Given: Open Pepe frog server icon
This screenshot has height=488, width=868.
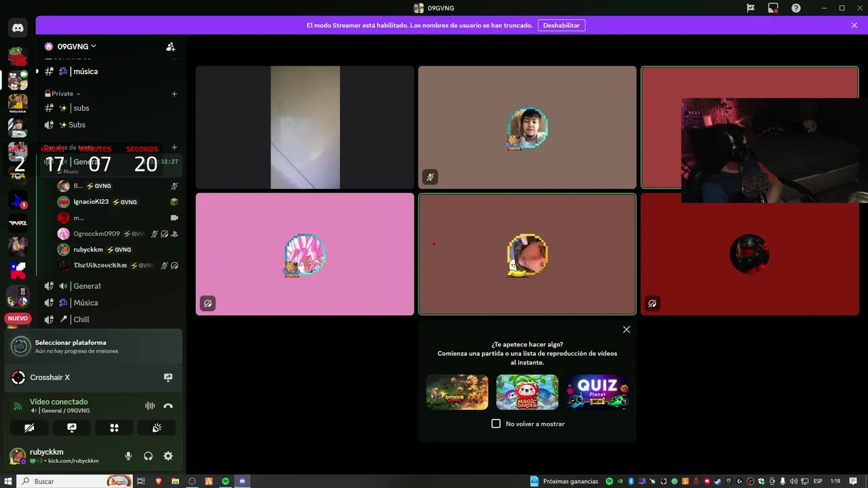Looking at the screenshot, I should (x=18, y=56).
